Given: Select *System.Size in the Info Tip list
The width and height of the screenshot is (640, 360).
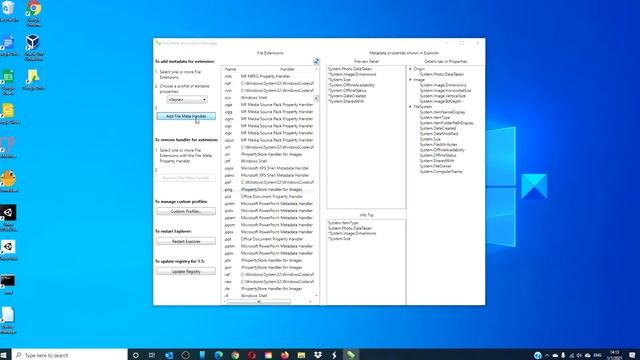Looking at the screenshot, I should click(x=339, y=239).
